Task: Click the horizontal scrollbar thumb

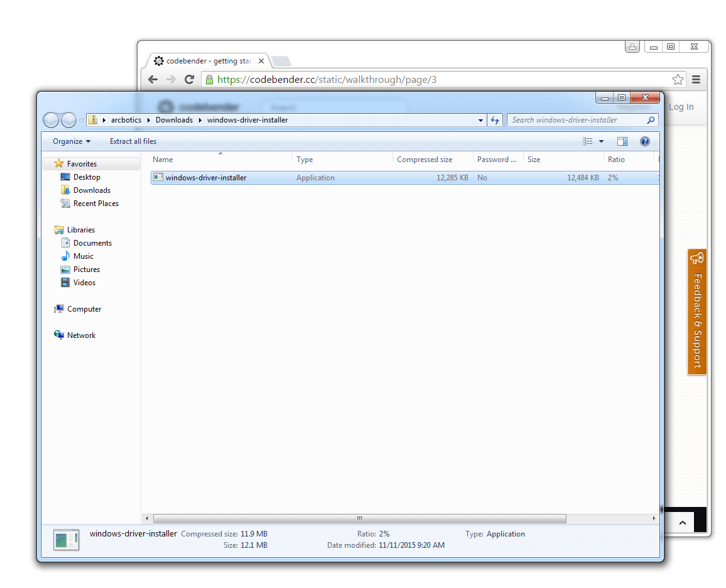Action: 359,519
